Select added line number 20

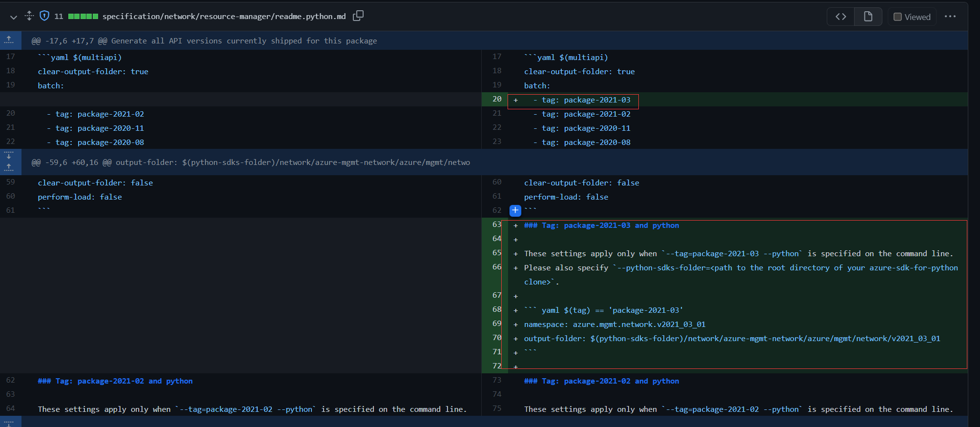pyautogui.click(x=497, y=99)
